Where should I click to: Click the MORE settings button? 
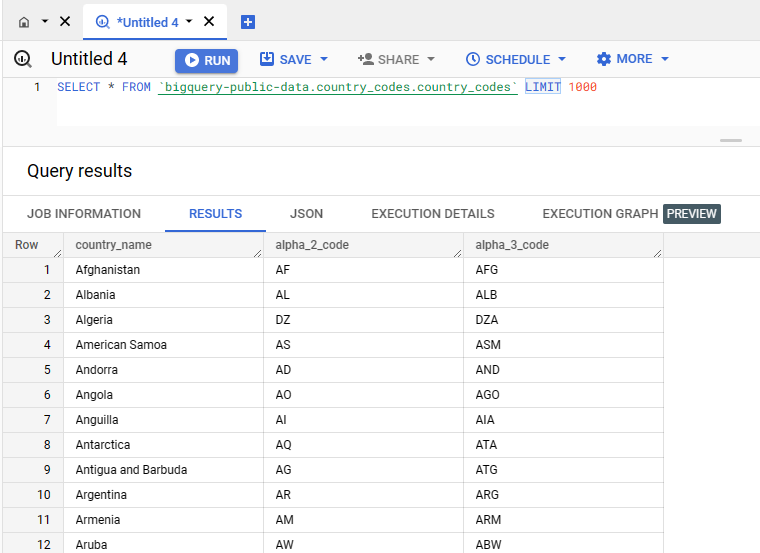point(624,59)
